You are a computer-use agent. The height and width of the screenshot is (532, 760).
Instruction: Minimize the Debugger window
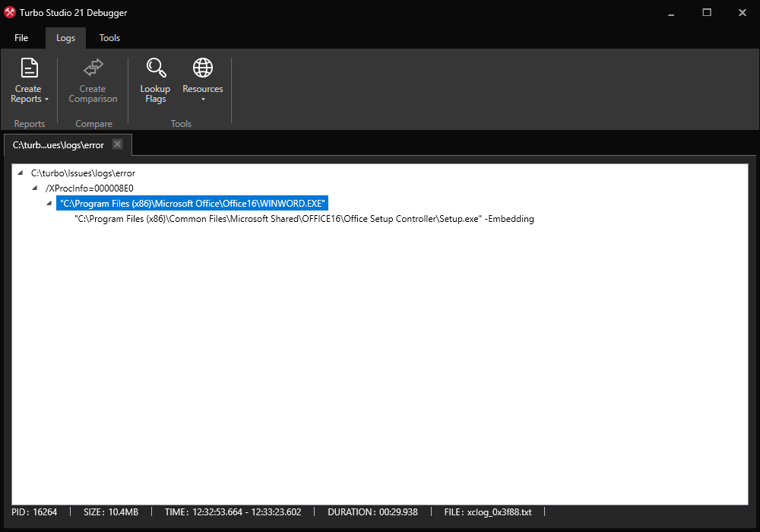tap(671, 13)
